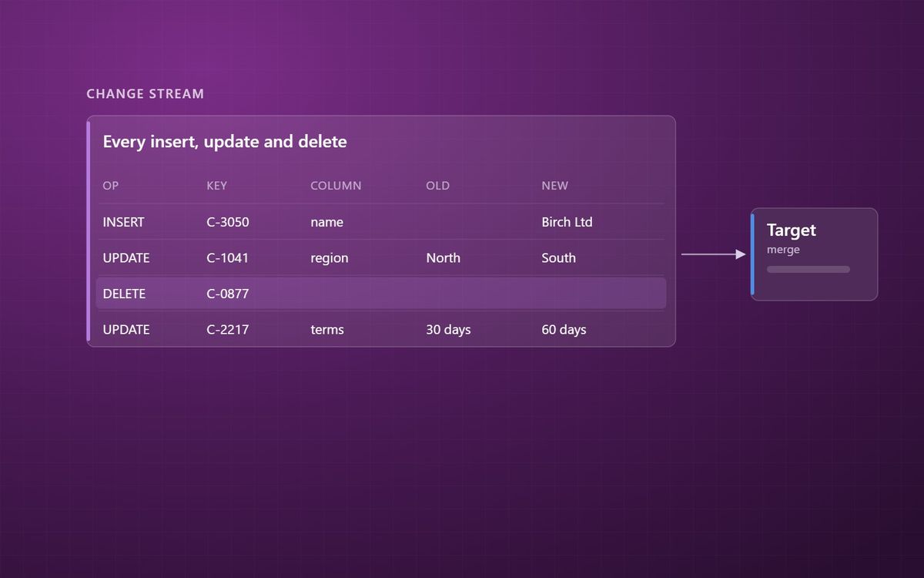Click the COLUMN column header

pos(336,186)
